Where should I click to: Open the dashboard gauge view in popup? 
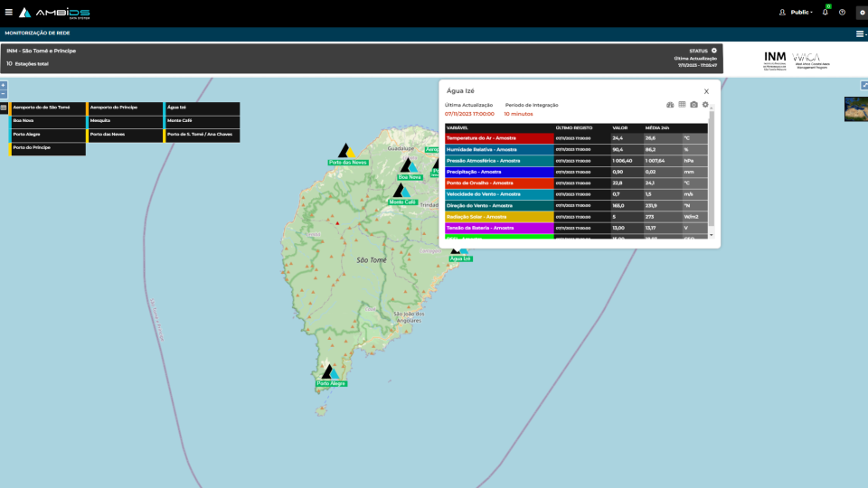pos(670,105)
